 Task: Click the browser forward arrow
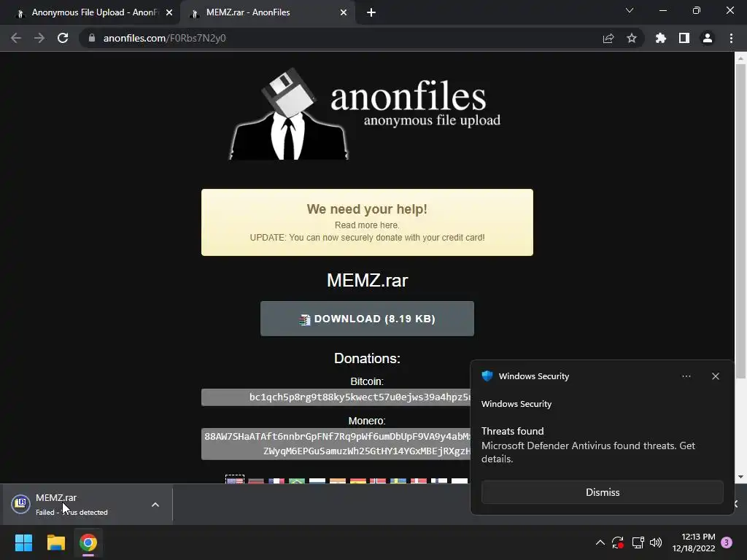point(39,38)
